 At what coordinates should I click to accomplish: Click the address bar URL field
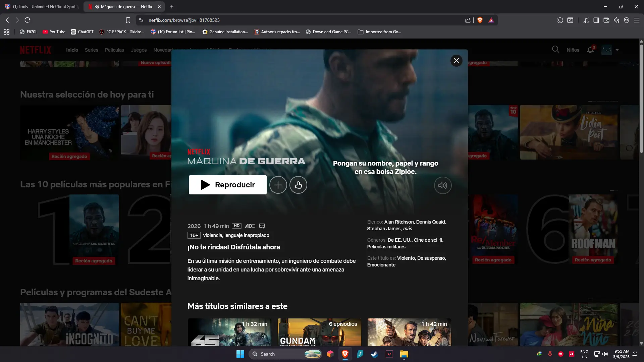302,20
